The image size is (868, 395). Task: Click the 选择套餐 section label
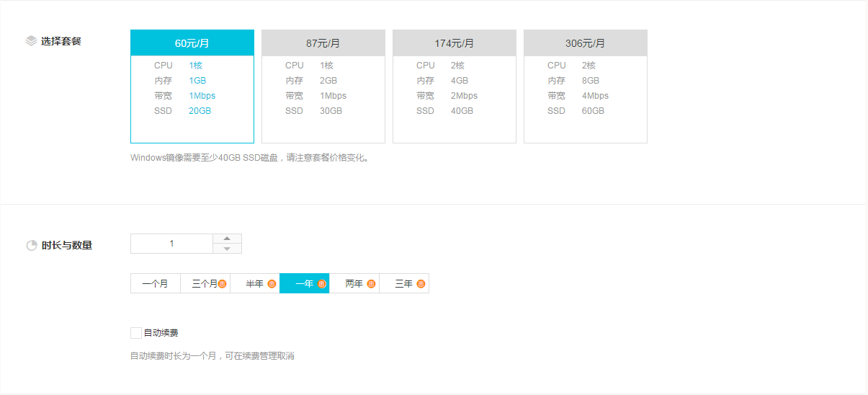(x=61, y=42)
